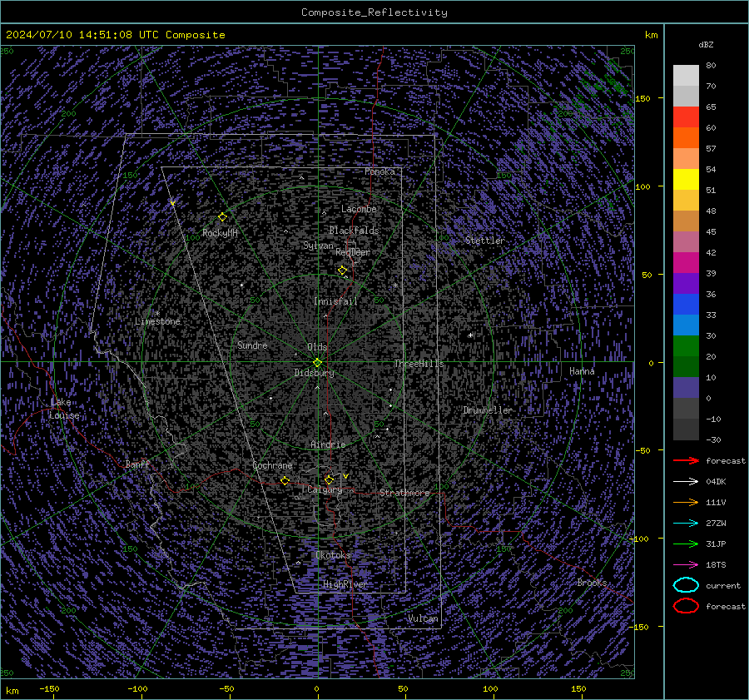The height and width of the screenshot is (700, 749).
Task: Select the blue 33-36 dBZ color swatch
Action: point(686,305)
